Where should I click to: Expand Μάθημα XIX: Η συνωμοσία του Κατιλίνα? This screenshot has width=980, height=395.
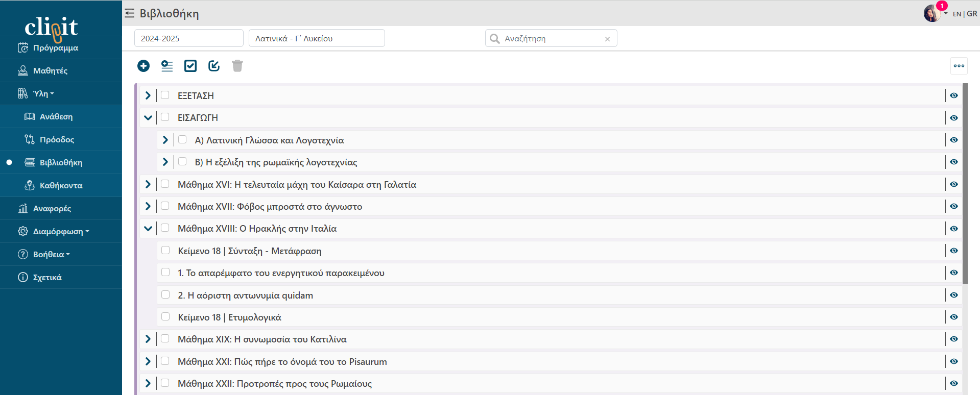click(x=148, y=339)
